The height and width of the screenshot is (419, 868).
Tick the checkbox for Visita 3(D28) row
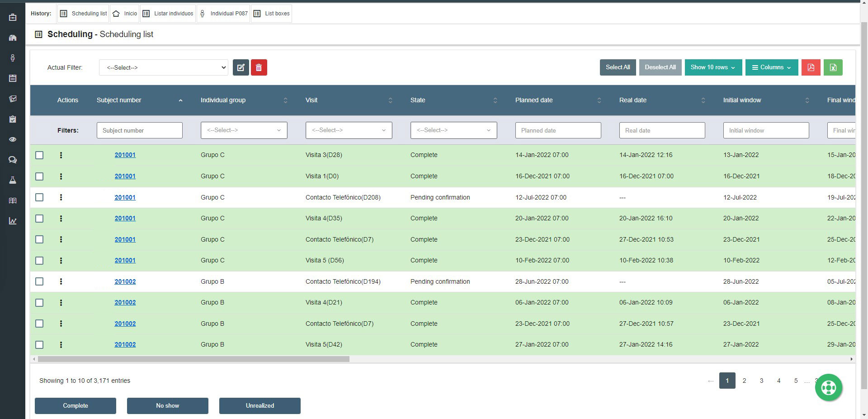[39, 155]
